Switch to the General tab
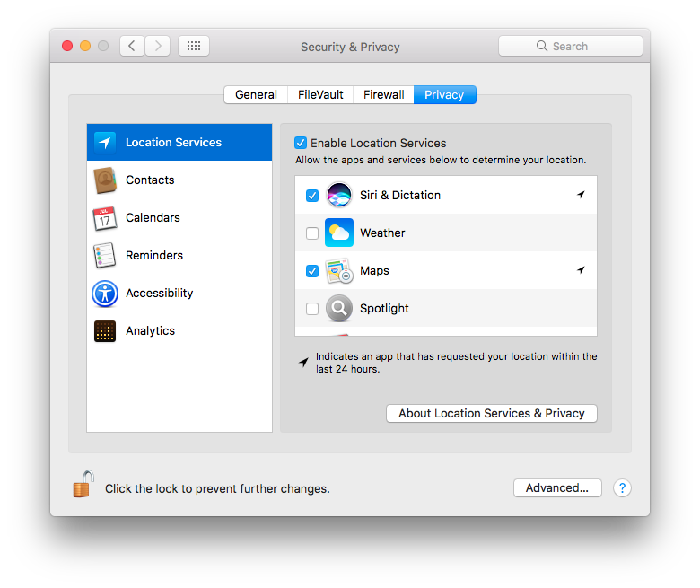The width and height of the screenshot is (700, 588). (x=256, y=94)
